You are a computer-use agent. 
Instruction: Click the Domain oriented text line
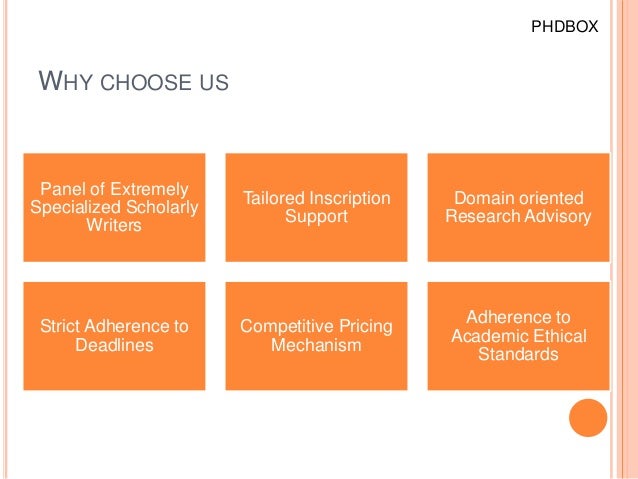click(x=519, y=198)
